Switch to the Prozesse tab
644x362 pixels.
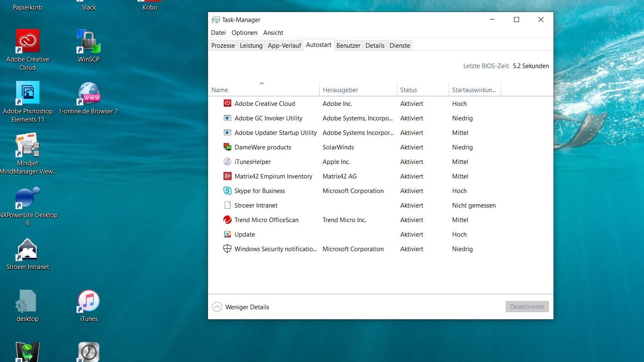point(223,46)
